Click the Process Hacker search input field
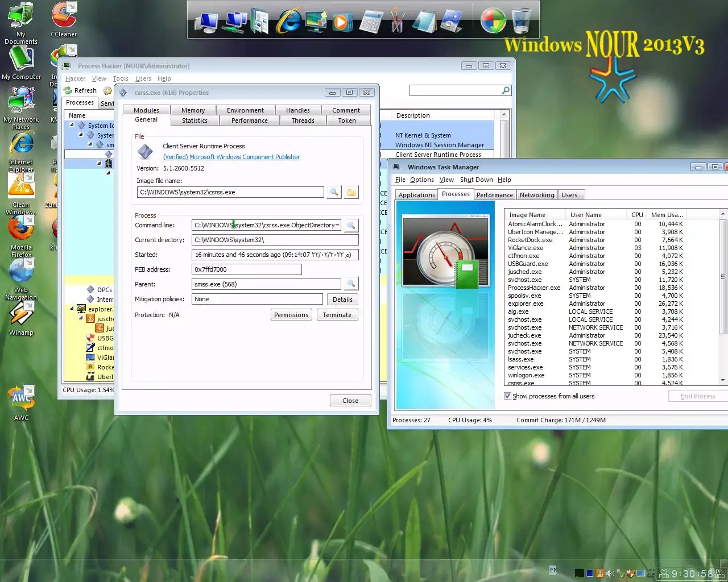Screen dimensions: 728x582 coord(456,90)
